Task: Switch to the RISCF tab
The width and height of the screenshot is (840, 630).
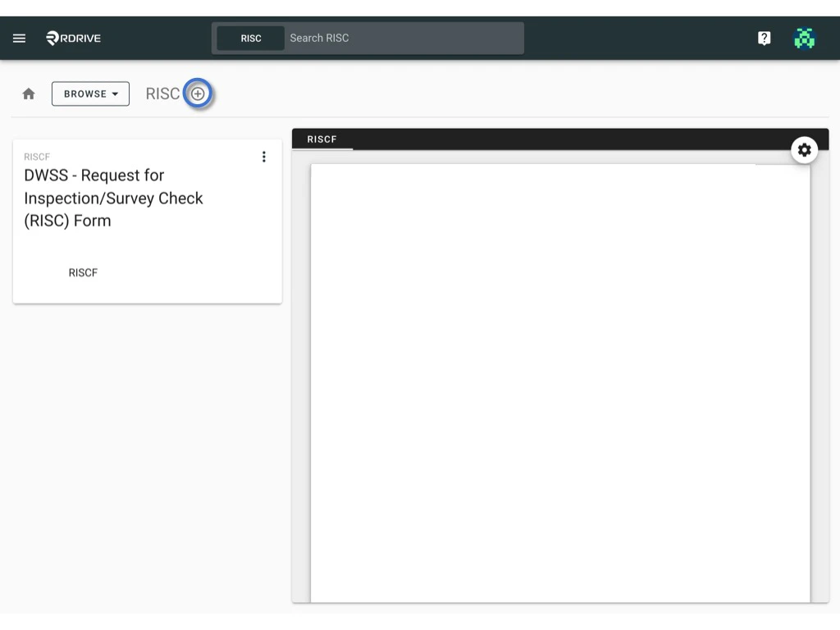Action: click(x=322, y=139)
